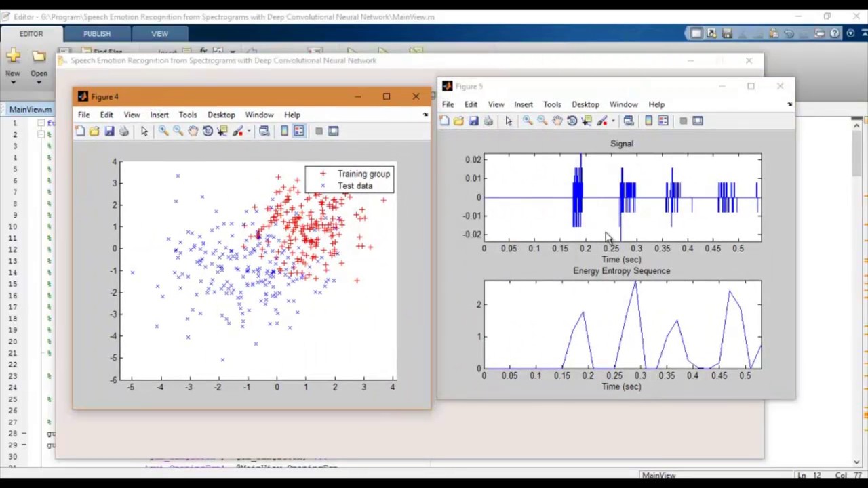Toggle Insert Colorbar in Figure 4 toolbar

[284, 131]
